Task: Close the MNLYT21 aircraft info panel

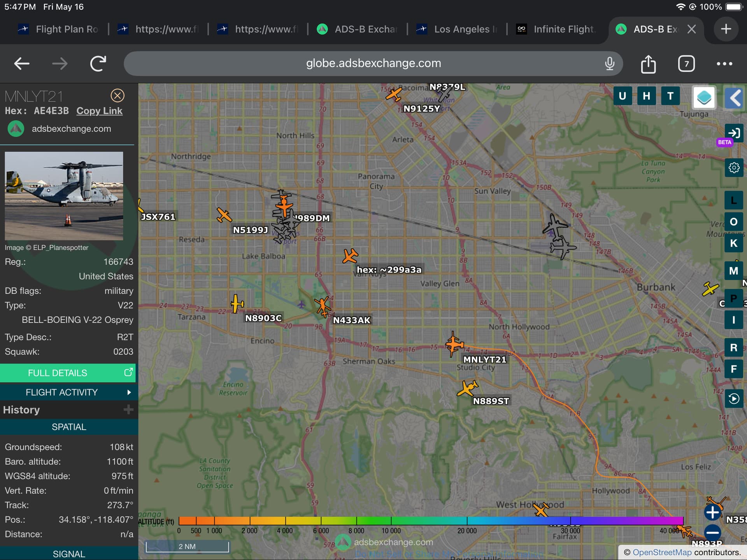Action: 117,95
